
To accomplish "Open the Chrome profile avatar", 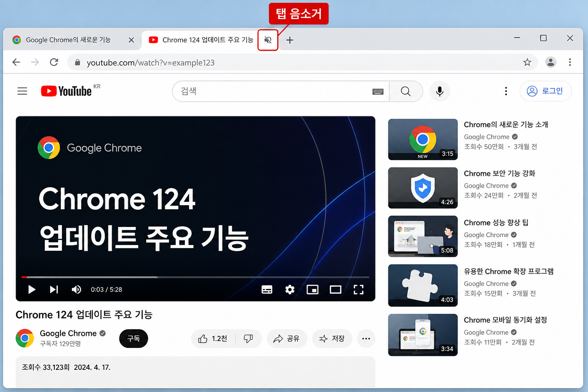I will (550, 62).
